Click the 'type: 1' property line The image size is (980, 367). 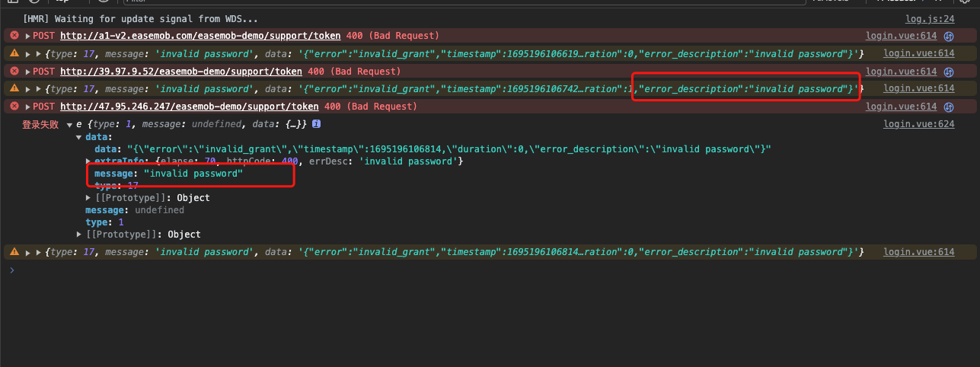[104, 222]
